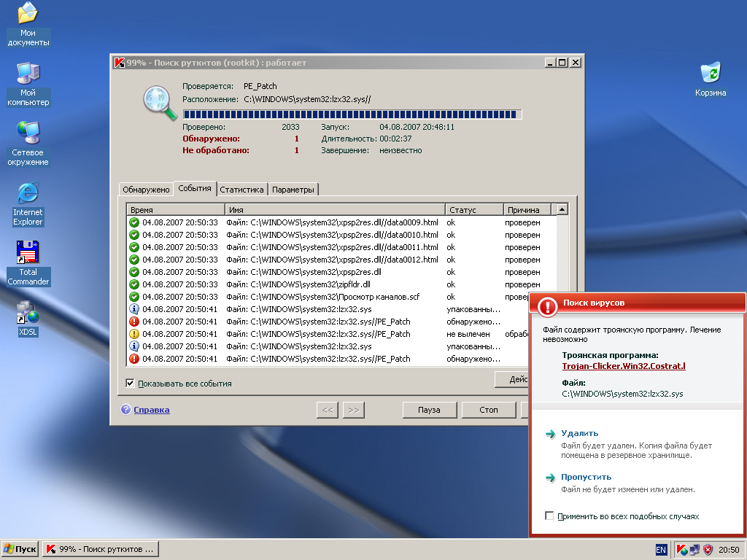Open the Статистика tab

click(x=241, y=190)
